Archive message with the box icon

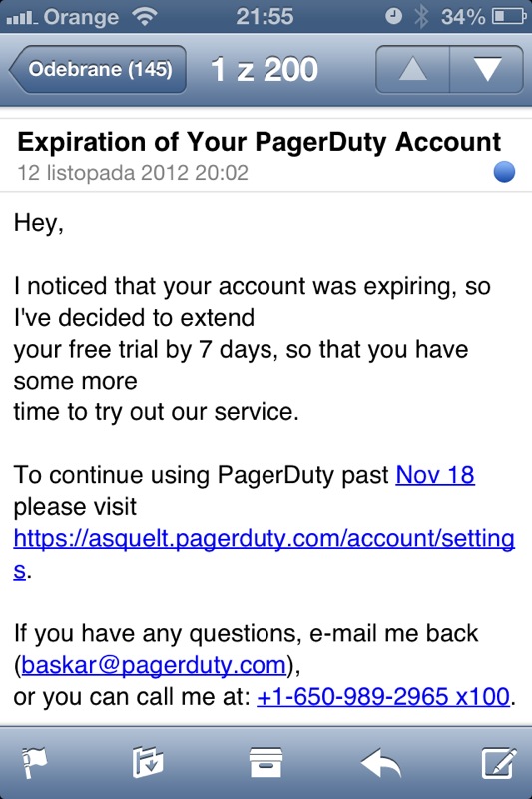pos(266,762)
